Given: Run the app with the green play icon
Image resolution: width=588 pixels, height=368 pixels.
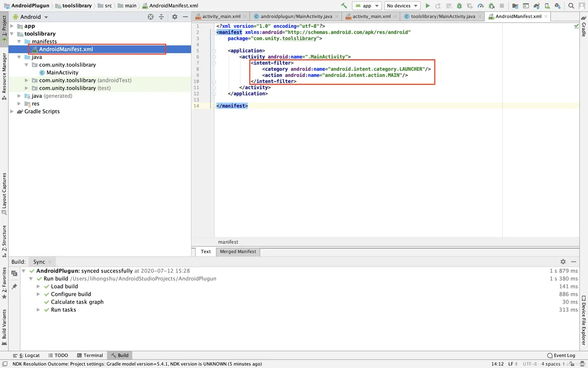Looking at the screenshot, I should pos(428,5).
